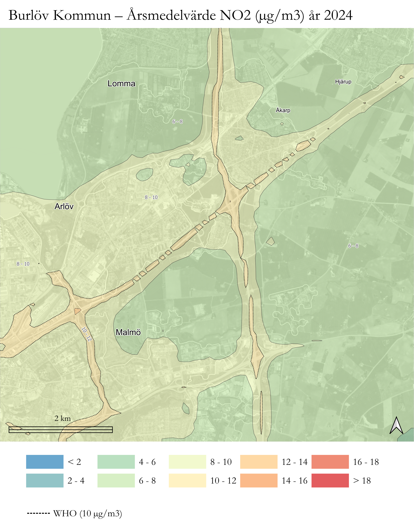The width and height of the screenshot is (414, 532).
Task: Click the blue '< 2' legend swatch
Action: 45,462
